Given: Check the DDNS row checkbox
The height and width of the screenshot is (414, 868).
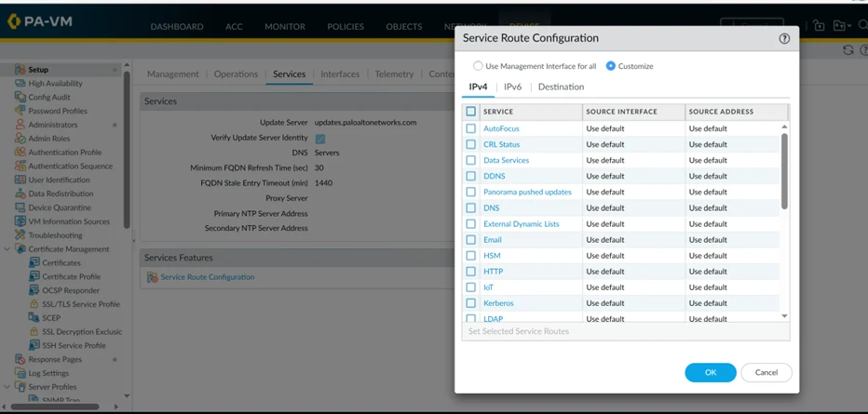Looking at the screenshot, I should (x=471, y=177).
